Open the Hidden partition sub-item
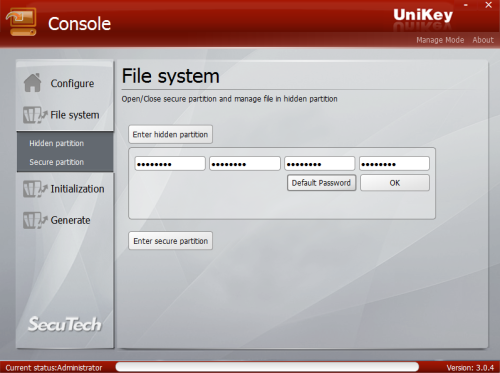This screenshot has height=373, width=500. click(x=57, y=143)
